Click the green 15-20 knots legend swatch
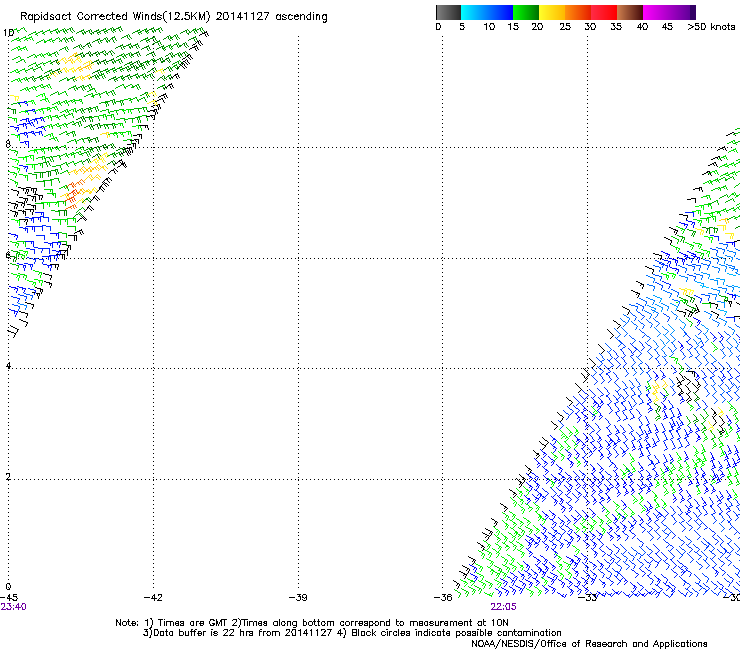This screenshot has width=740, height=650. coord(526,12)
